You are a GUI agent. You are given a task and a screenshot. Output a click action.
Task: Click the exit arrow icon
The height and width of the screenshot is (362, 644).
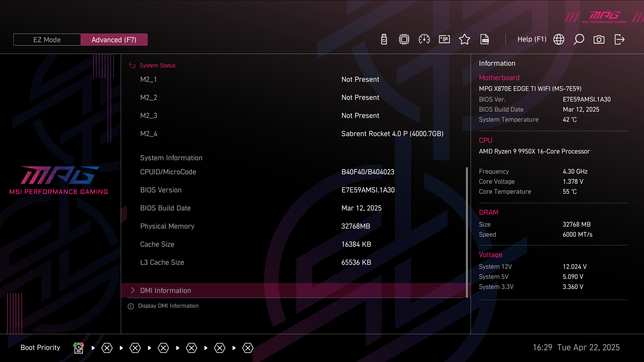pyautogui.click(x=620, y=39)
